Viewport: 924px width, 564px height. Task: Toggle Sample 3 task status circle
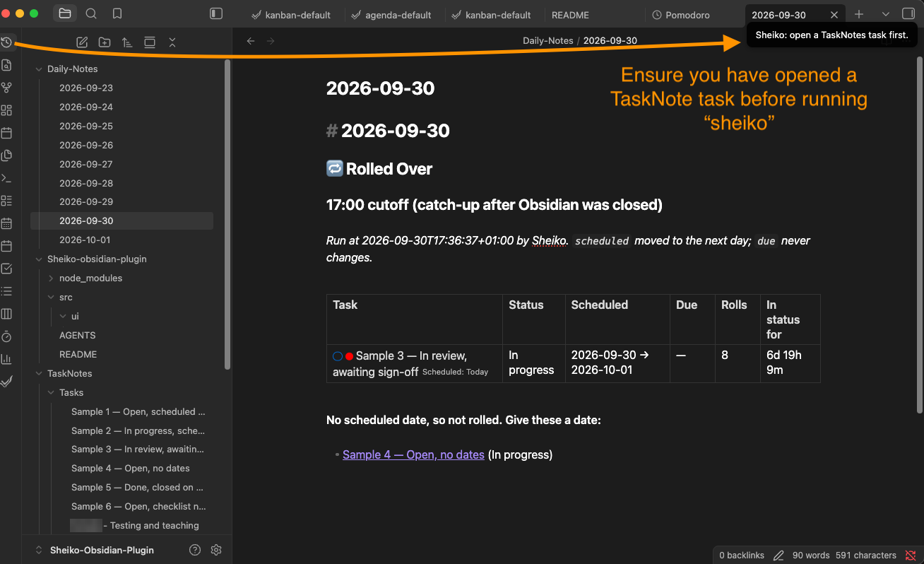pyautogui.click(x=338, y=356)
